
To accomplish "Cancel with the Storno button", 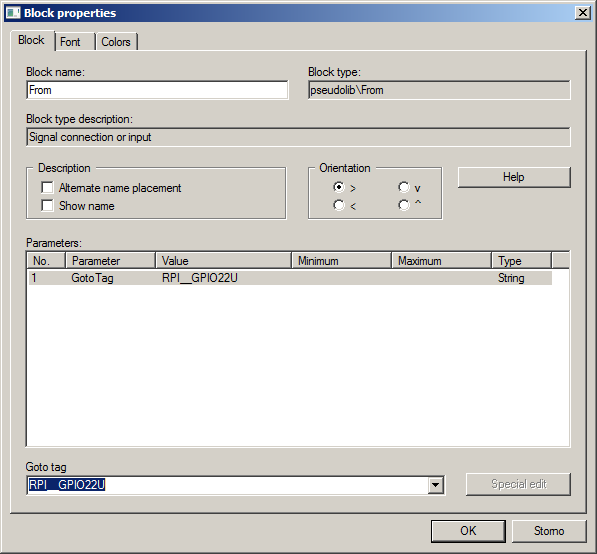I will pyautogui.click(x=549, y=531).
